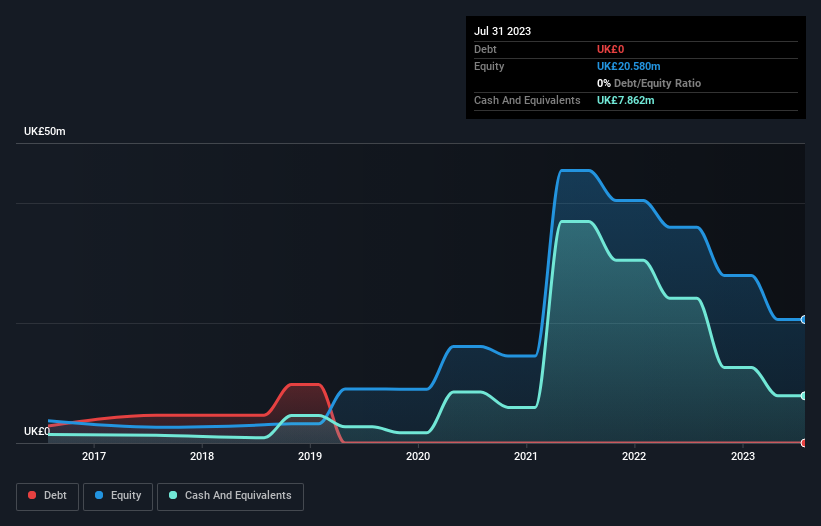Click the UK£7.862m cash value

coord(626,100)
